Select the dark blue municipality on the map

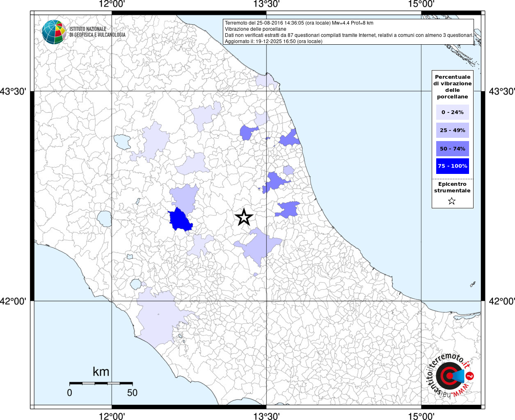coord(180,220)
